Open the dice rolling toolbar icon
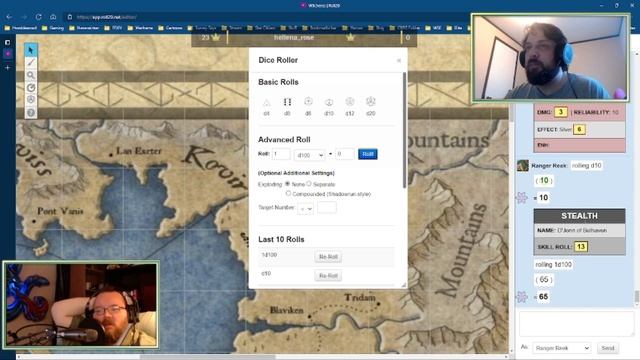Screen dimensions: 640x360 click(x=31, y=100)
